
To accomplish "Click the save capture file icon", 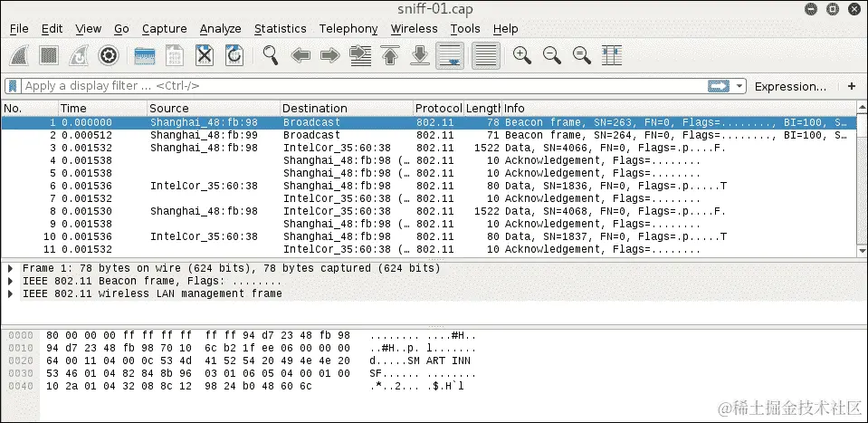I will [x=175, y=56].
